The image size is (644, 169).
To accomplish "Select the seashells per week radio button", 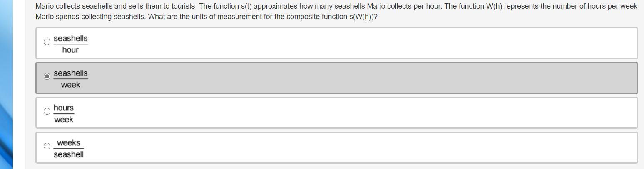I will (47, 76).
